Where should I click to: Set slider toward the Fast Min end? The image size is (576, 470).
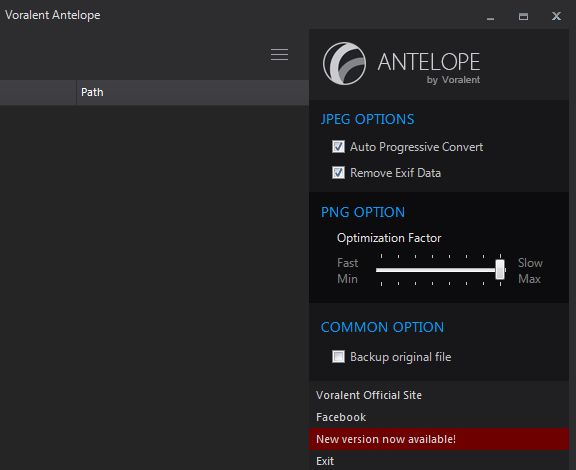click(x=382, y=270)
